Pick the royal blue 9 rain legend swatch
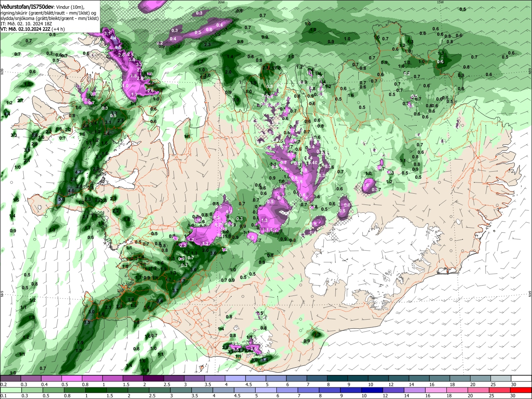The height and width of the screenshot is (399, 532). click(351, 390)
